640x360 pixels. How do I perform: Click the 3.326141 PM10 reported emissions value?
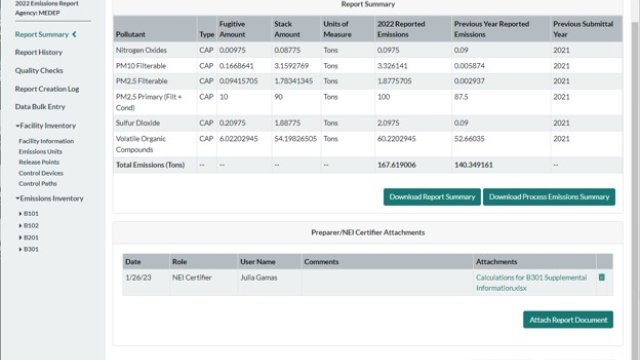tap(392, 66)
